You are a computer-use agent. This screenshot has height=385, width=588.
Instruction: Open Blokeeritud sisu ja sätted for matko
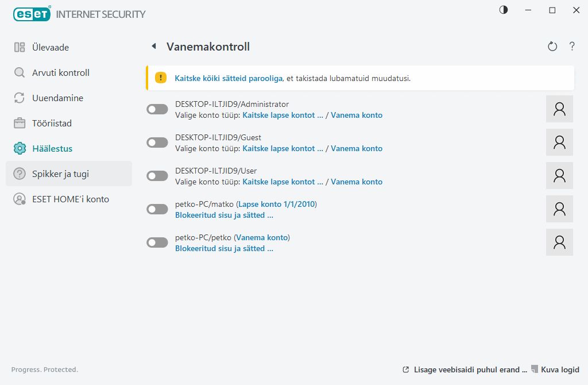click(x=223, y=215)
